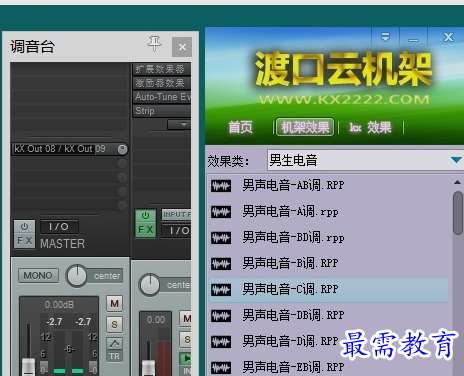Viewport: 464px width, 376px height.
Task: Toggle MONO on the master track
Action: pos(38,276)
